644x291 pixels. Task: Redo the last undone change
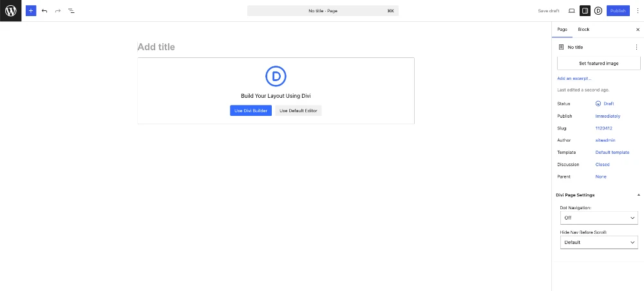pos(57,11)
